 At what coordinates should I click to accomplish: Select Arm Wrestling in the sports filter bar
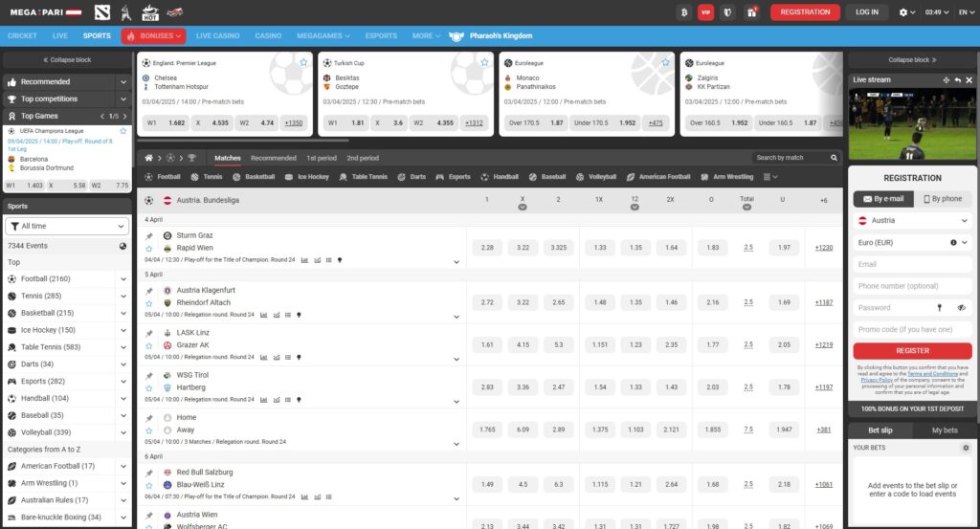tap(726, 177)
